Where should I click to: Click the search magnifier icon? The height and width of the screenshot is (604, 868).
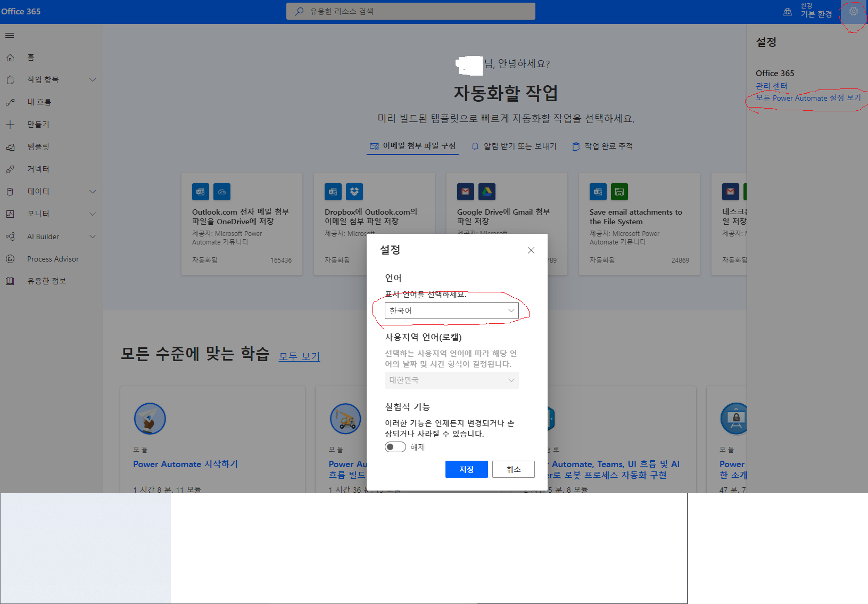300,11
